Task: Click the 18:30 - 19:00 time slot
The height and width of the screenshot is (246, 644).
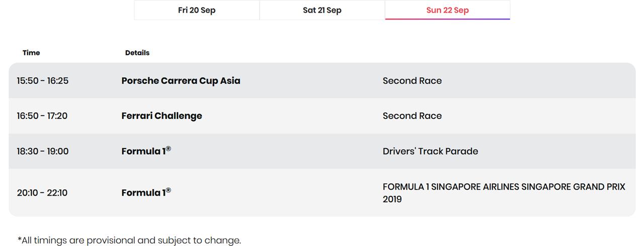Action: point(42,151)
